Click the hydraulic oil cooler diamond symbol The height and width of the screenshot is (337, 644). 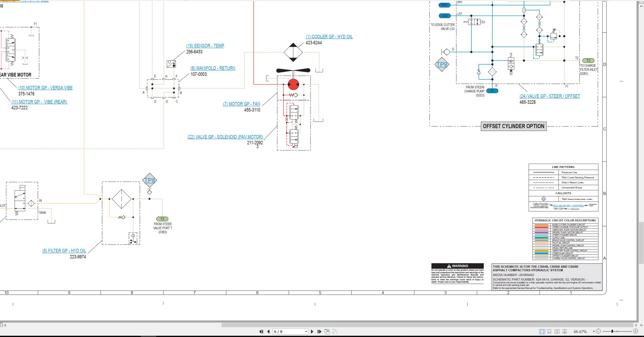[293, 52]
